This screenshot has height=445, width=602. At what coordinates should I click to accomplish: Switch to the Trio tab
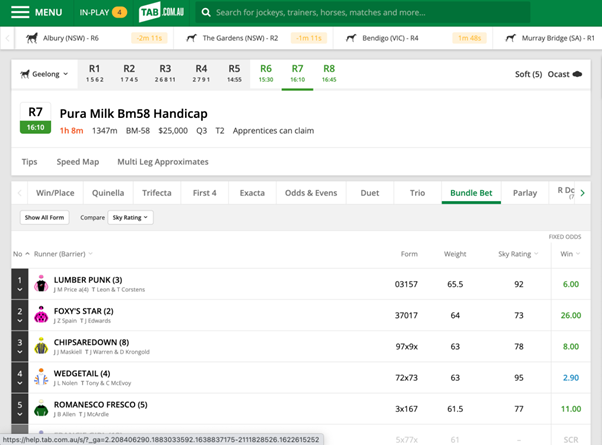coord(417,193)
